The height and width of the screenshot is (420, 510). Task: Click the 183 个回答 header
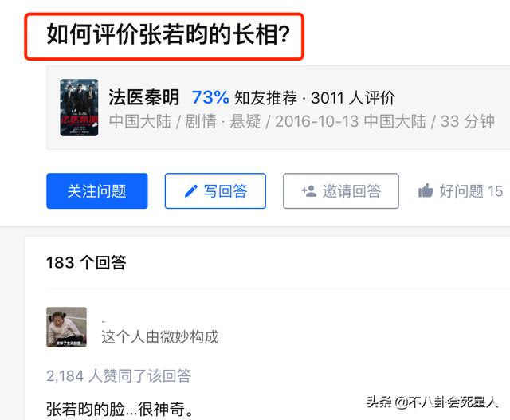point(86,262)
